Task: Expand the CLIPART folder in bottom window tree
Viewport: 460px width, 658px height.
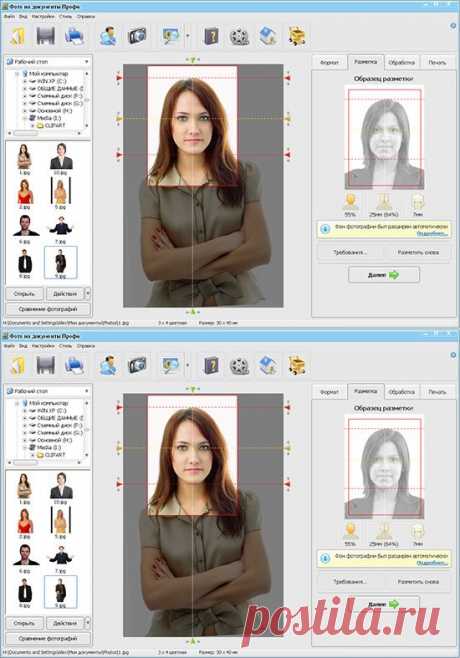Action: coord(32,455)
